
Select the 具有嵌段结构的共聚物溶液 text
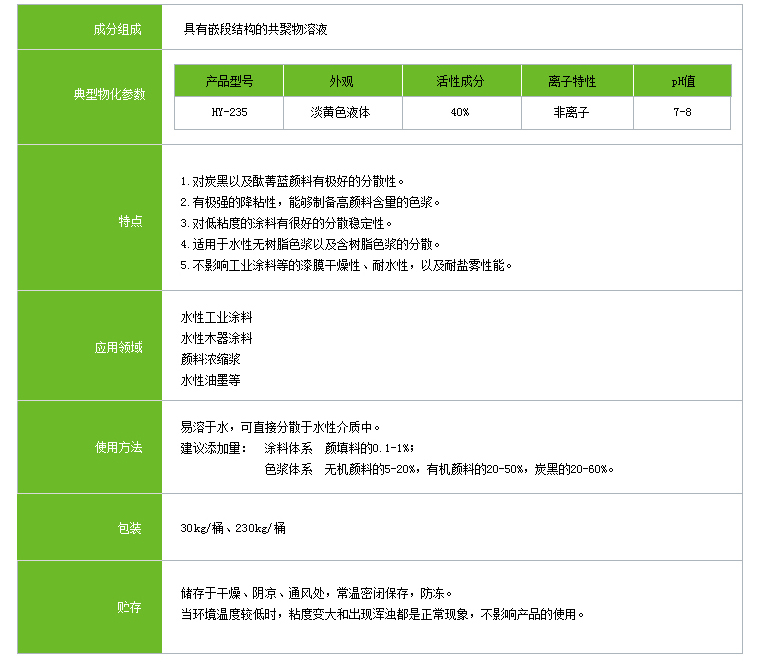pyautogui.click(x=254, y=29)
